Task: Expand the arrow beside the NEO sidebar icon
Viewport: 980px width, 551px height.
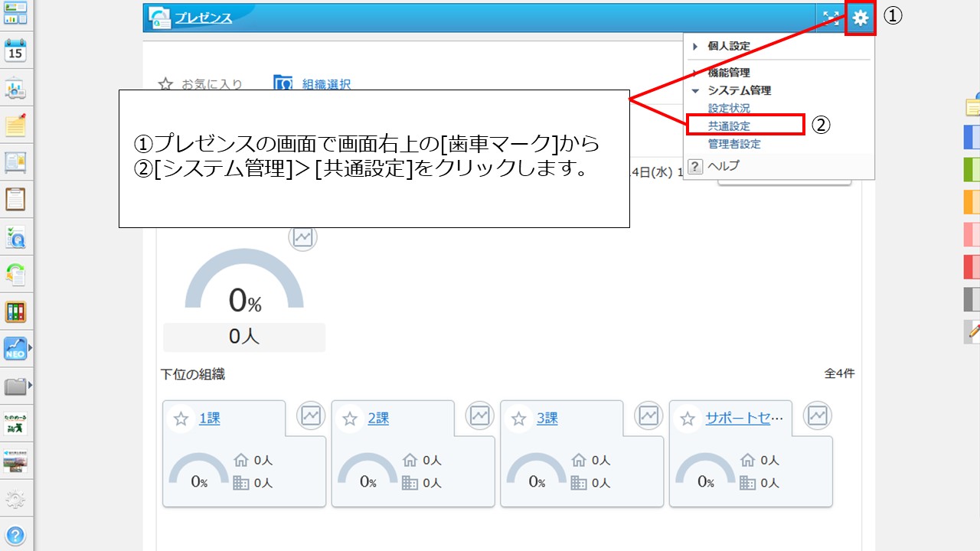Action: (31, 349)
